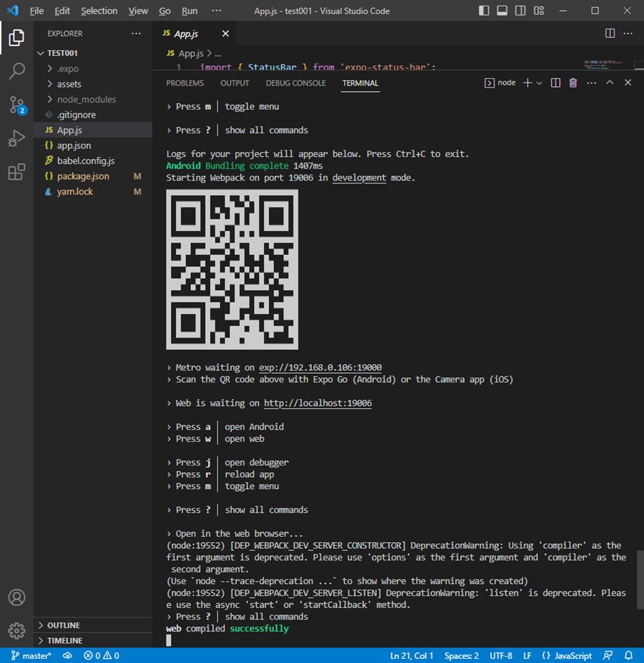Open notifications bell icon
Viewport: 644px width, 663px height.
628,656
